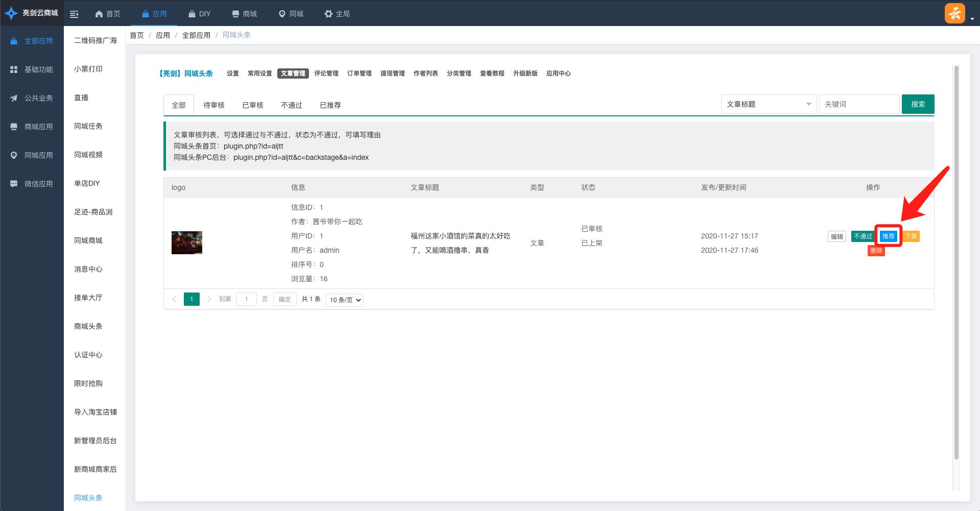Click the blue 推荐 button
This screenshot has height=511, width=980.
coord(888,236)
